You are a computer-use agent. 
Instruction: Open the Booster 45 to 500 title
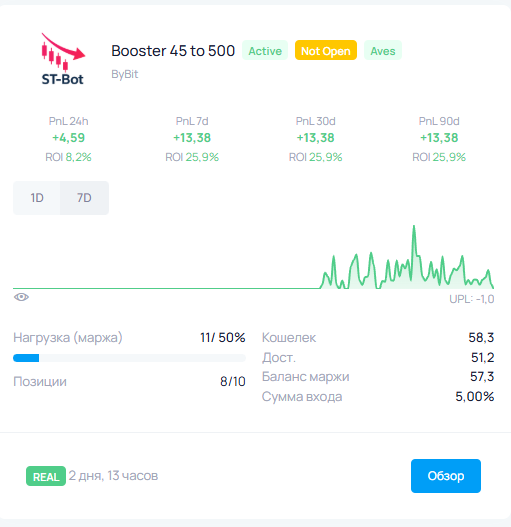173,51
